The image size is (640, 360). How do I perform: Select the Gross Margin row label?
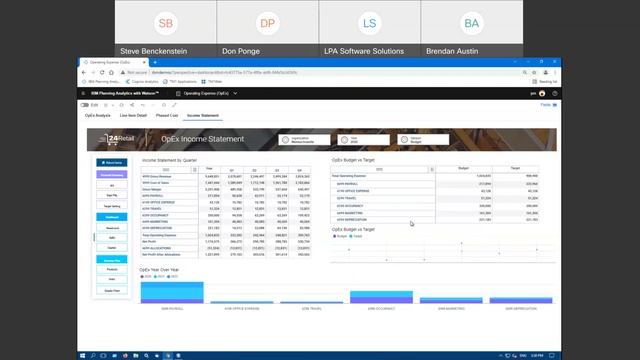point(151,189)
